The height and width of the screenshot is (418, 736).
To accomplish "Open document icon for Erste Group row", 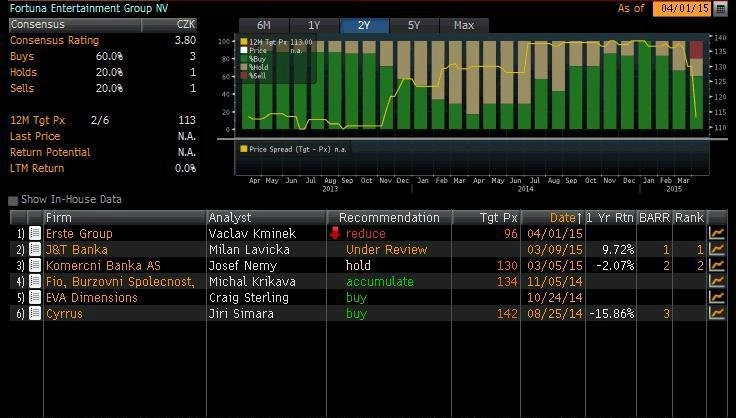I will 35,233.
